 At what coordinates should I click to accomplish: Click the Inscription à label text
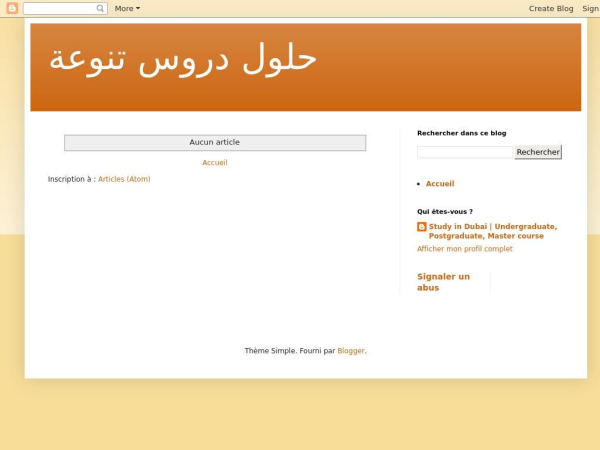[72, 179]
